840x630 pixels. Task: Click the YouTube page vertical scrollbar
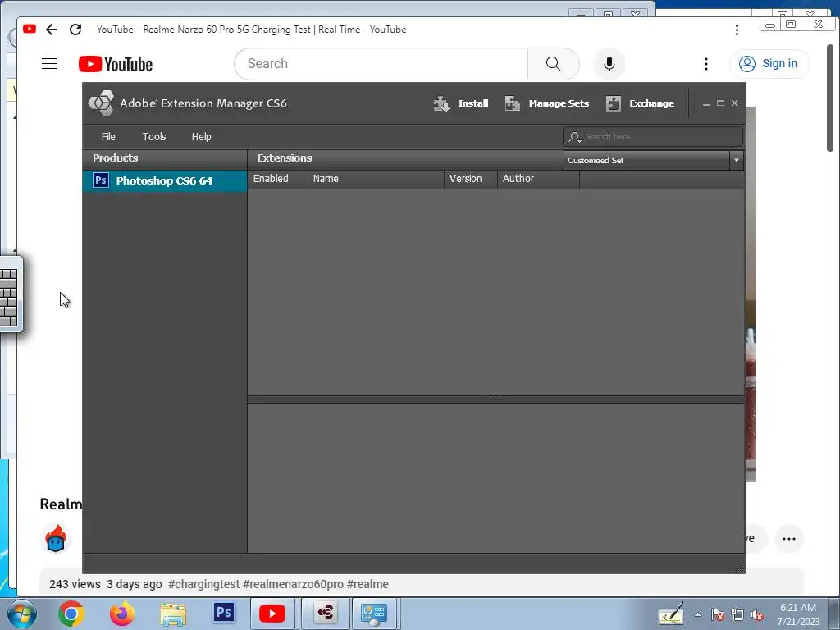(830, 98)
